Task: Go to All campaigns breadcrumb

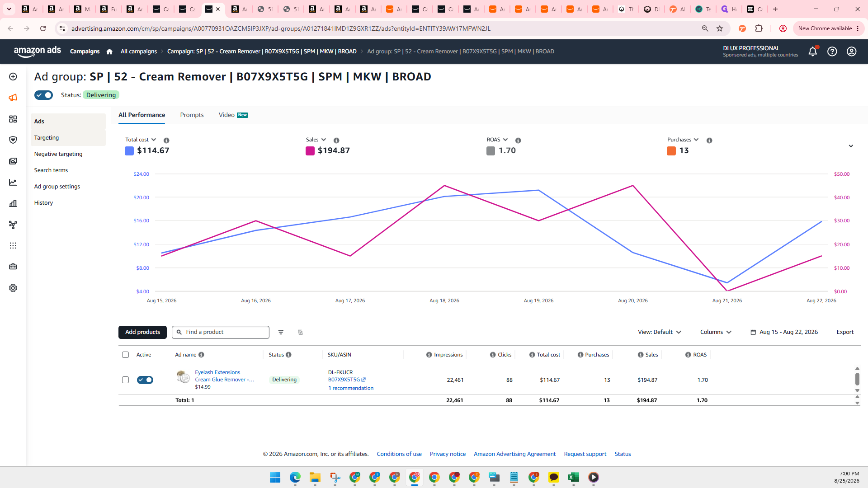Action: (x=139, y=52)
